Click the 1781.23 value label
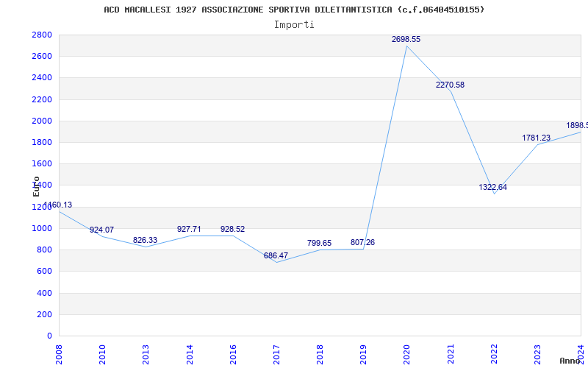 click(x=537, y=138)
